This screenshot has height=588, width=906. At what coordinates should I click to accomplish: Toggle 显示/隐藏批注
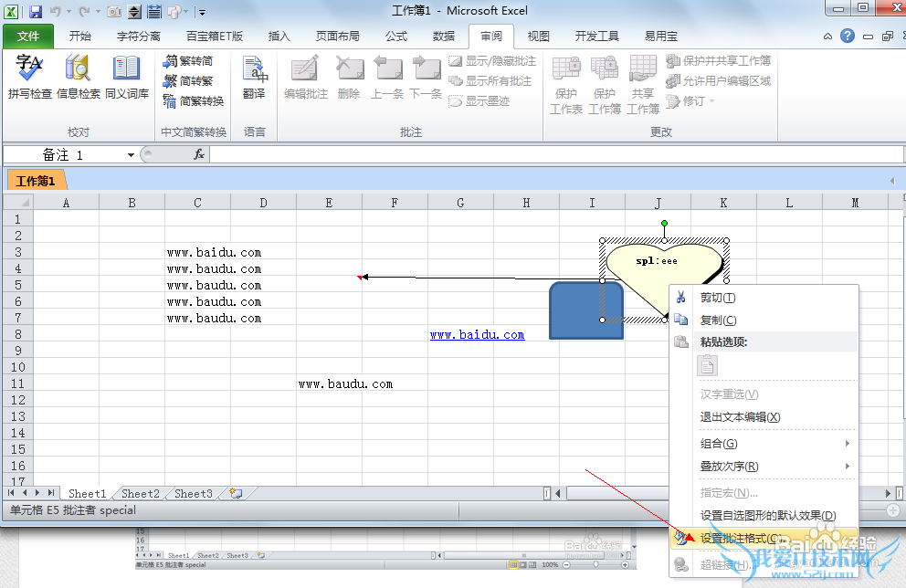point(492,60)
